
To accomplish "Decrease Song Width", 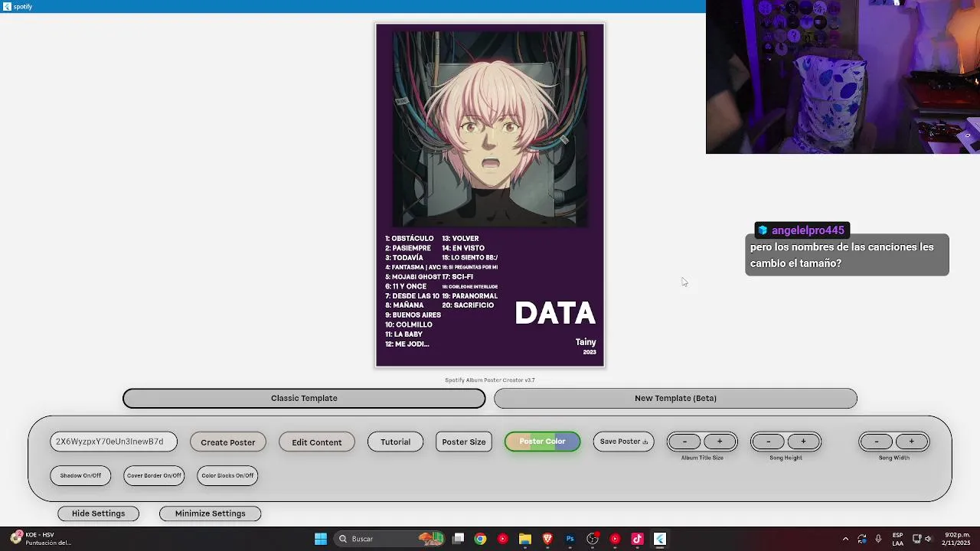I will [x=877, y=442].
